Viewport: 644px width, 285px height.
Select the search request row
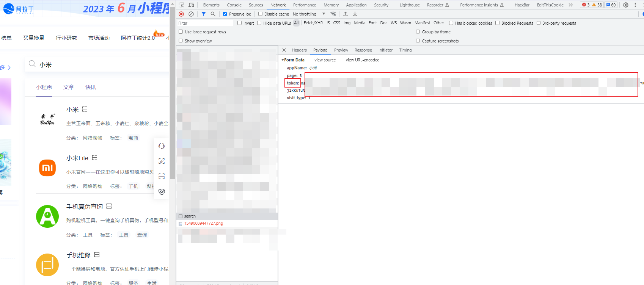pyautogui.click(x=227, y=216)
